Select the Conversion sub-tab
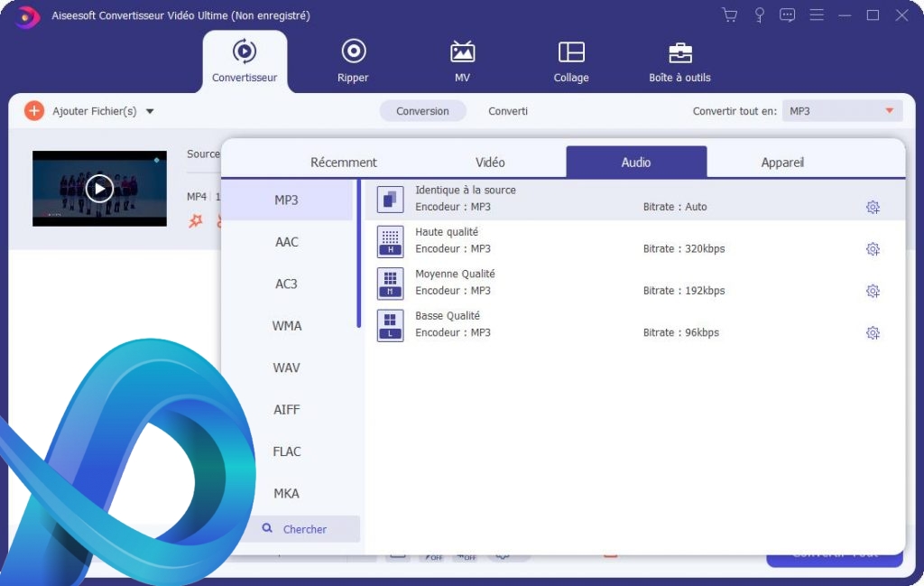This screenshot has width=924, height=586. 422,111
